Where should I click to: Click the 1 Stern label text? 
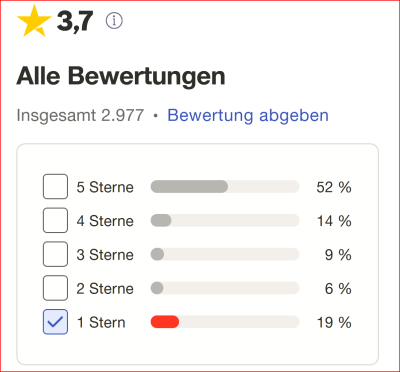tap(101, 322)
